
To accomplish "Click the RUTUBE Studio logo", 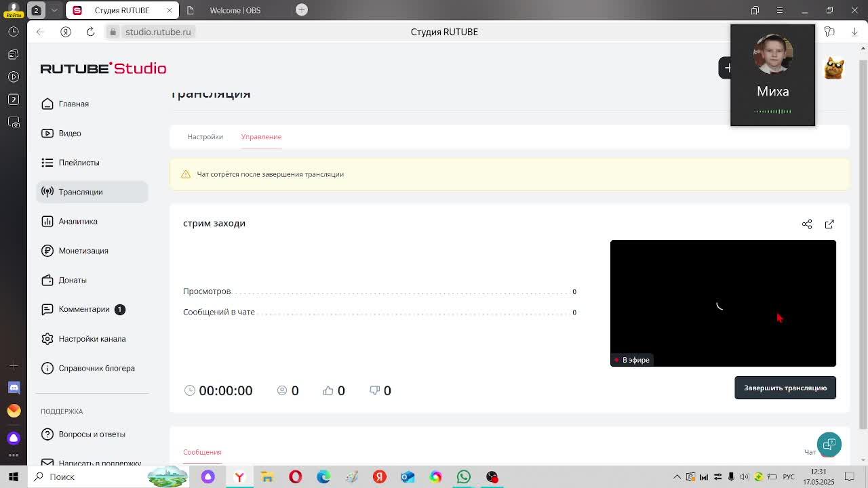I will coord(103,68).
